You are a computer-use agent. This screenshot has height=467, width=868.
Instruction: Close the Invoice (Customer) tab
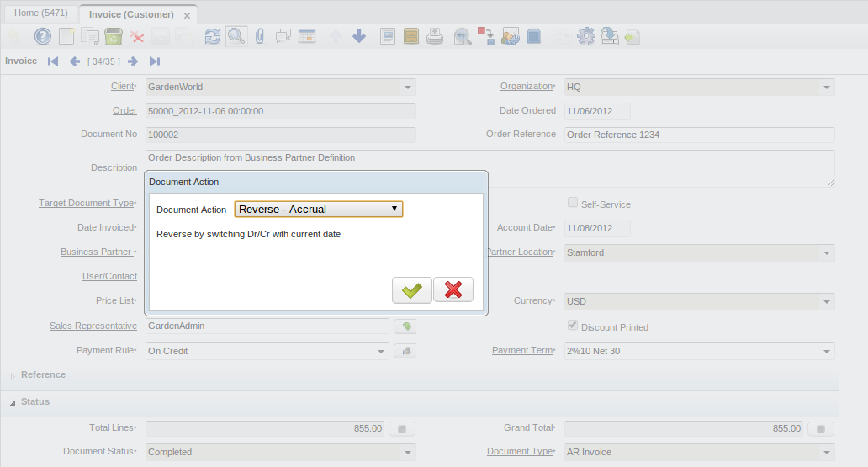tap(187, 15)
